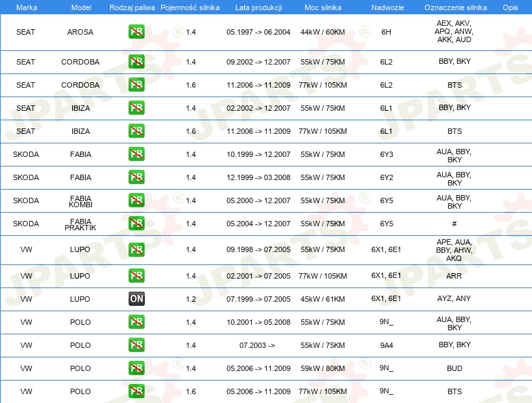Image resolution: width=532 pixels, height=403 pixels.
Task: Click the date range 12.1999 -> 03.2008
Action: (259, 177)
